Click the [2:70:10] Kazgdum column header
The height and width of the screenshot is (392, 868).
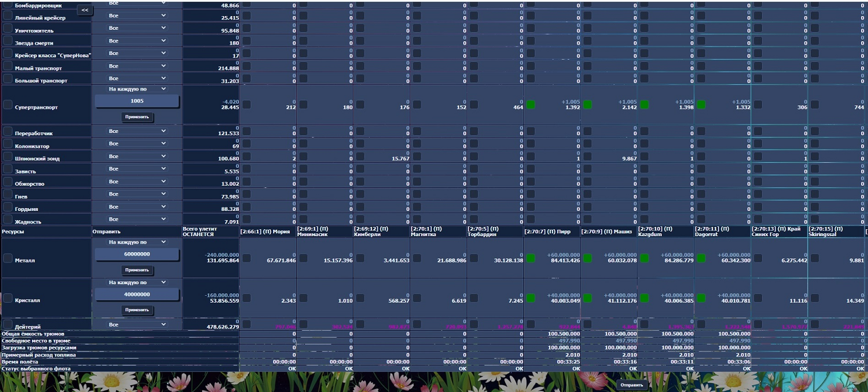pyautogui.click(x=665, y=232)
